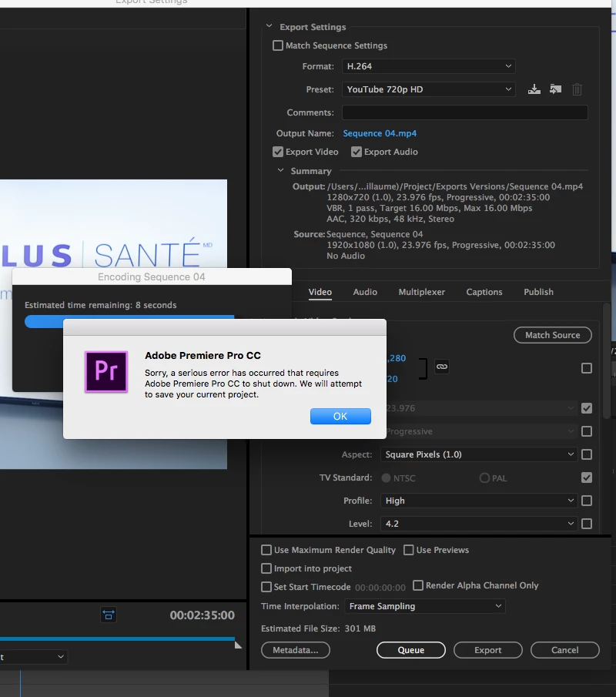Click the fit-to-frame icon near timecode

point(109,615)
